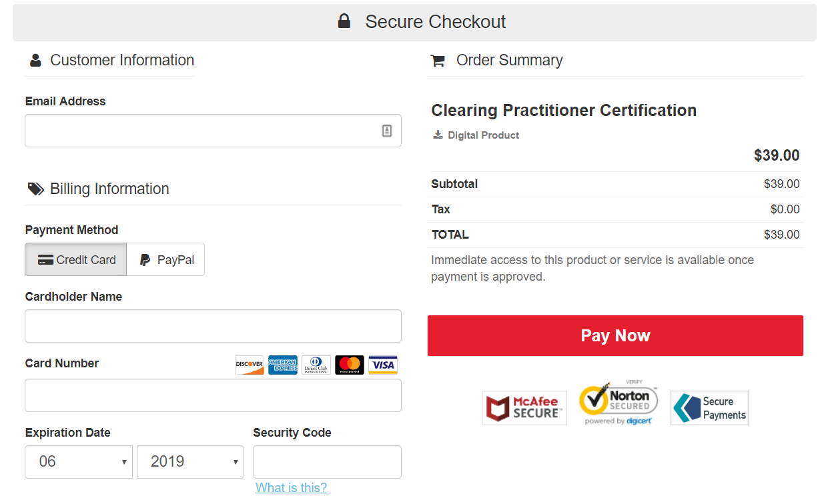
Task: Click the Mastercard logo icon
Action: coord(350,365)
